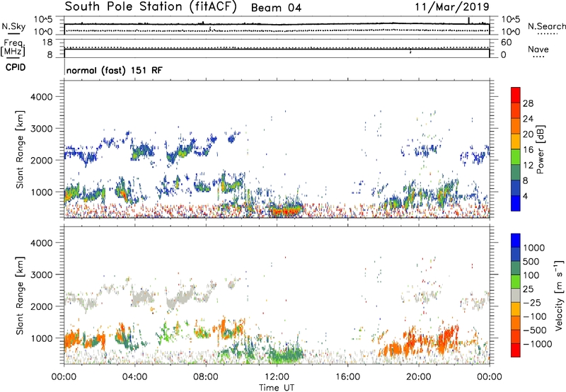
Task: Click the 16:00 time tick label
Action: coord(347,377)
